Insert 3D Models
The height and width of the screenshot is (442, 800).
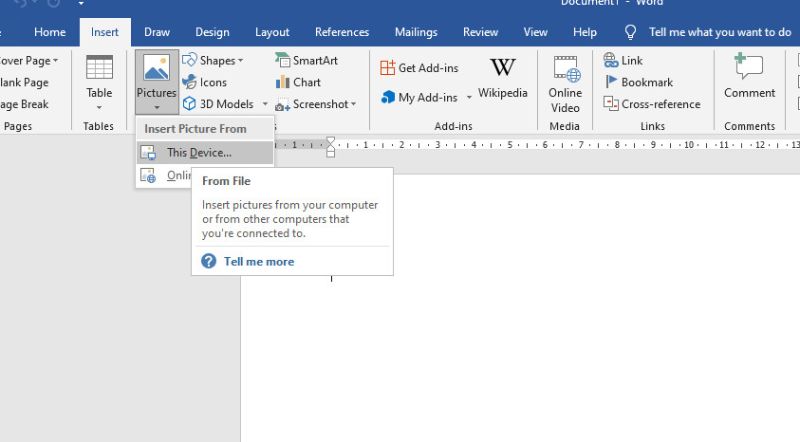218,104
